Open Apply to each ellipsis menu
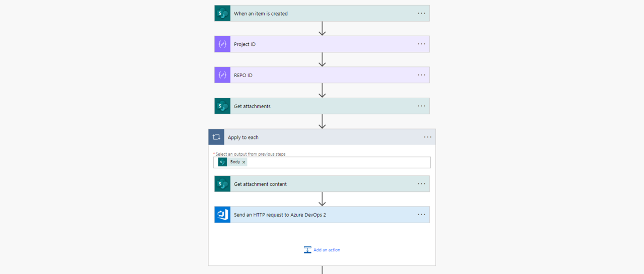Viewport: 644px width, 274px height. coord(428,137)
